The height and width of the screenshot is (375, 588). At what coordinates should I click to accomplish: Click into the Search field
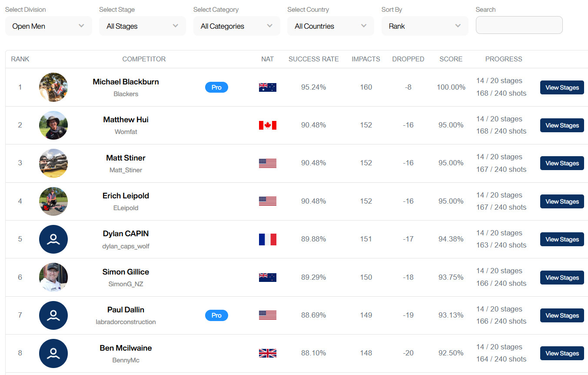(519, 25)
